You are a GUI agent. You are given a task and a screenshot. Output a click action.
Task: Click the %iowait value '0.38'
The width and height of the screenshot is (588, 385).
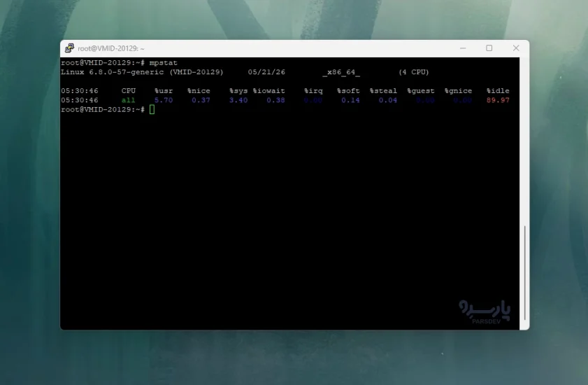click(x=275, y=100)
